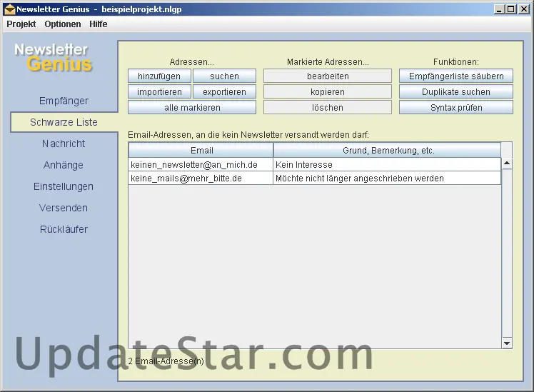Screen dimensions: 534x392
Task: Open the Optionen menu
Action: 63,24
